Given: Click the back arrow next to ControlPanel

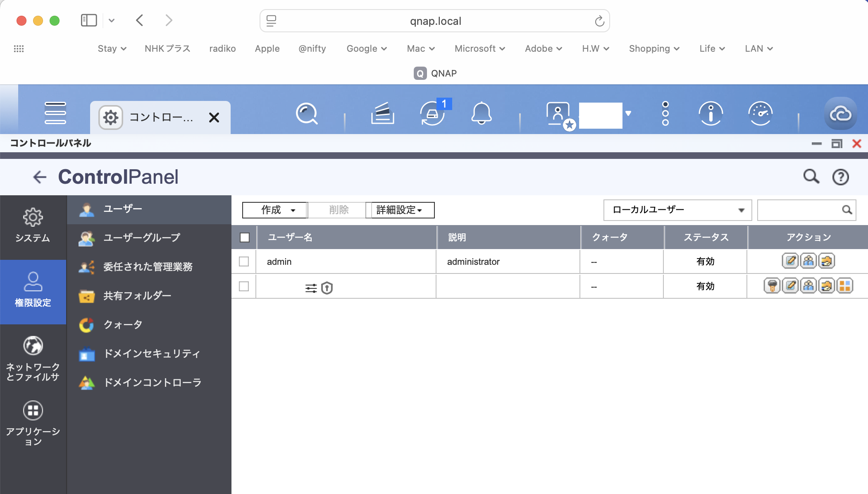Looking at the screenshot, I should 40,177.
